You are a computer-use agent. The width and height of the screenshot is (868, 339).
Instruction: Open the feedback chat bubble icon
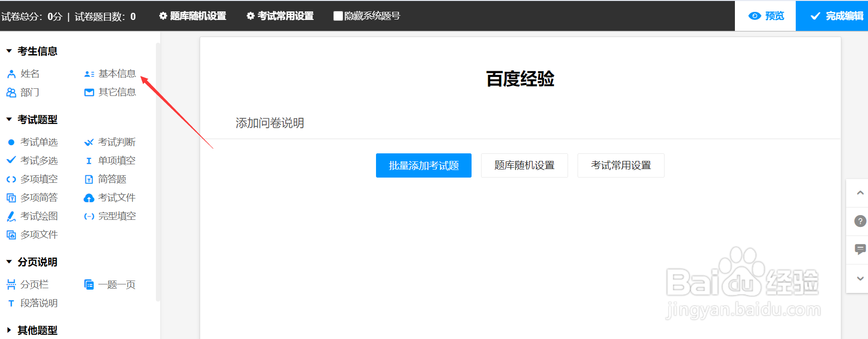coord(860,249)
